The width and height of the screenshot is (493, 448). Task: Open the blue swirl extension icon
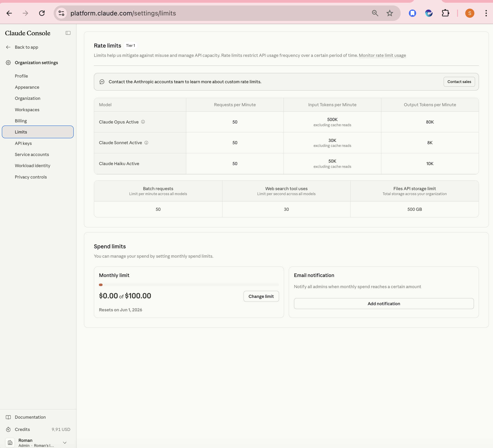pos(429,13)
